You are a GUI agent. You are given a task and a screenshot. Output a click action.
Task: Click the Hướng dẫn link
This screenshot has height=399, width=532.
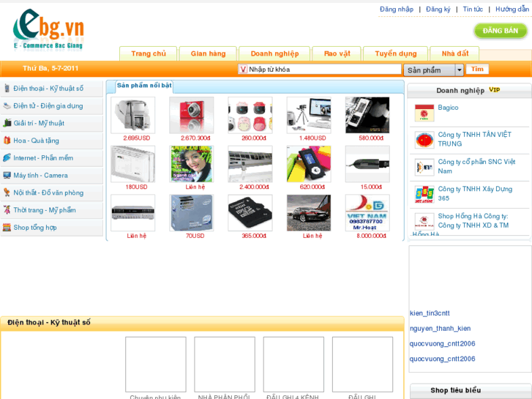click(x=512, y=10)
